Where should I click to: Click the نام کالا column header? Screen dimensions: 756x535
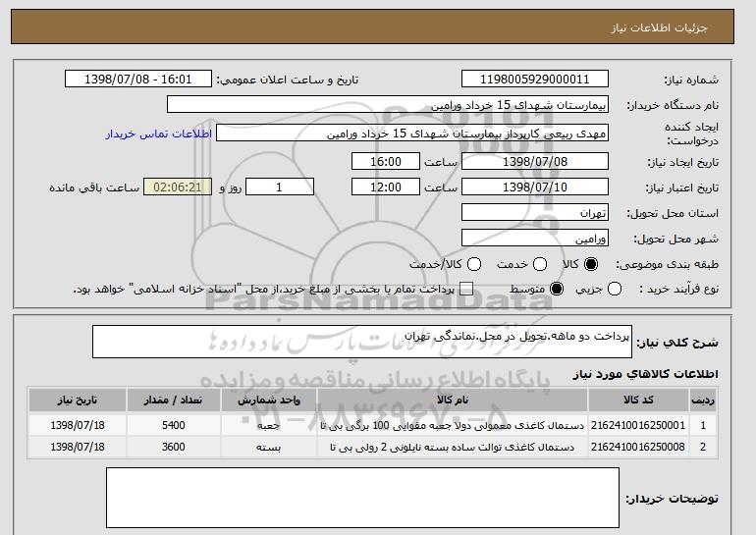coord(453,401)
